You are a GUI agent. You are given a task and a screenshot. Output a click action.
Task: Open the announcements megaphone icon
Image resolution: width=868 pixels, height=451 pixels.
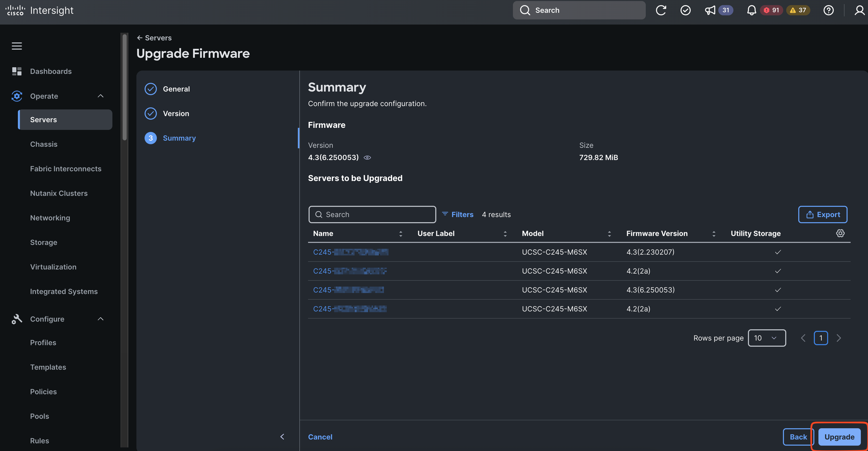pos(710,10)
